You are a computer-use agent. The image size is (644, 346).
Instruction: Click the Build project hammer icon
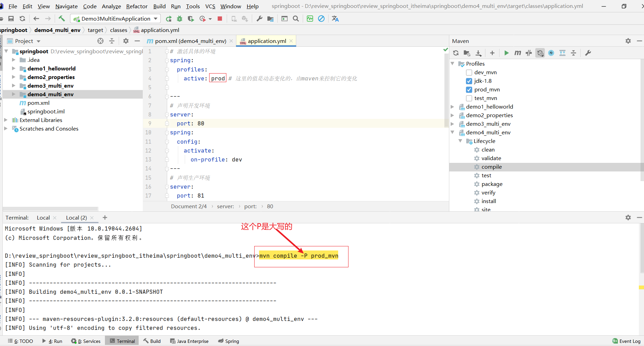(62, 19)
